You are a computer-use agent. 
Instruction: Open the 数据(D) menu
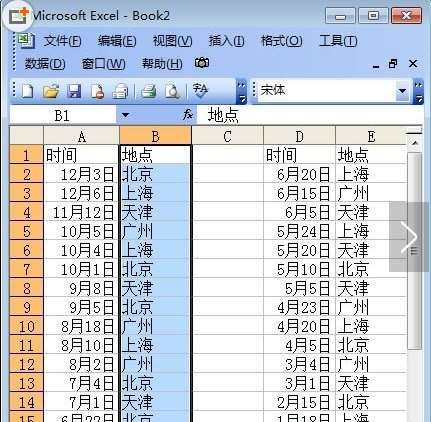[x=45, y=63]
